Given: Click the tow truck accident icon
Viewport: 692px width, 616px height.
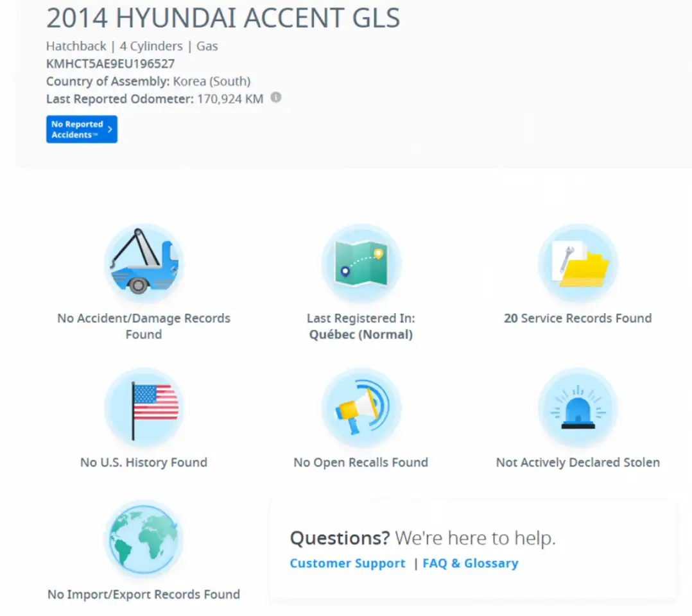Looking at the screenshot, I should tap(144, 263).
